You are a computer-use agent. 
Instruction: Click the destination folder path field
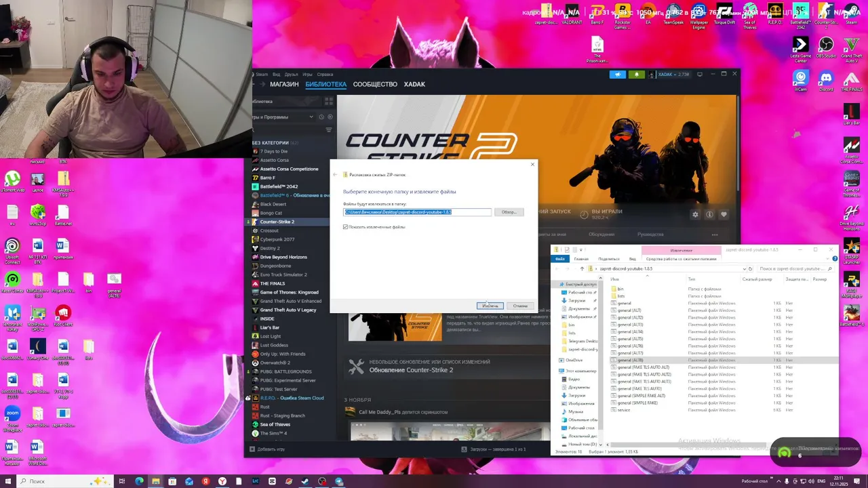[x=417, y=212]
